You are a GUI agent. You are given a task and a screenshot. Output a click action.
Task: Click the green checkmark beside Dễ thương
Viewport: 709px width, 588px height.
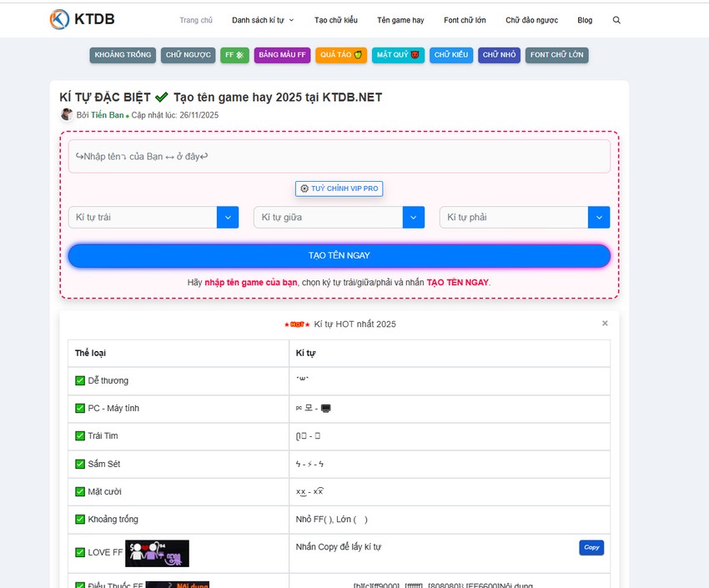(x=80, y=380)
